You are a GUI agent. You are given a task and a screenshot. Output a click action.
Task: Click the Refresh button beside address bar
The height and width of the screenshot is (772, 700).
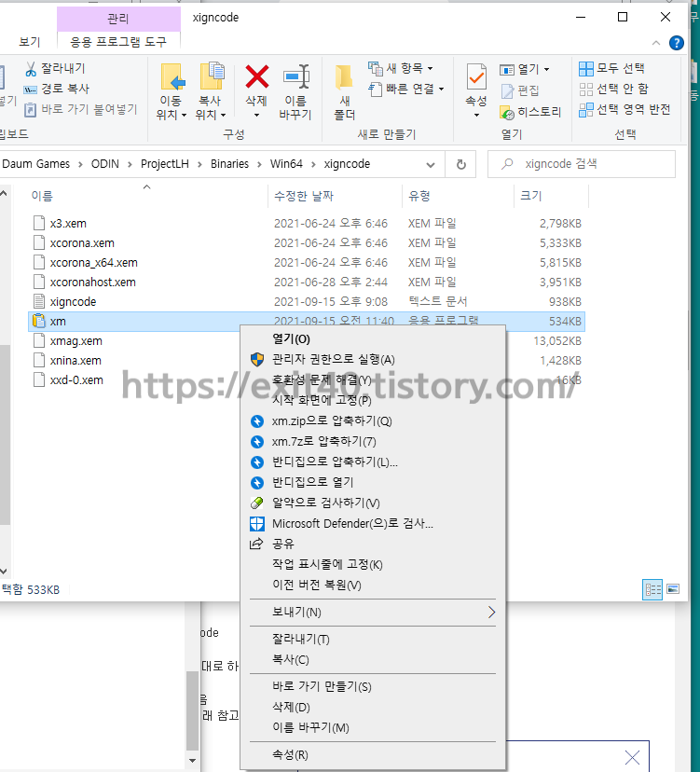coord(460,164)
